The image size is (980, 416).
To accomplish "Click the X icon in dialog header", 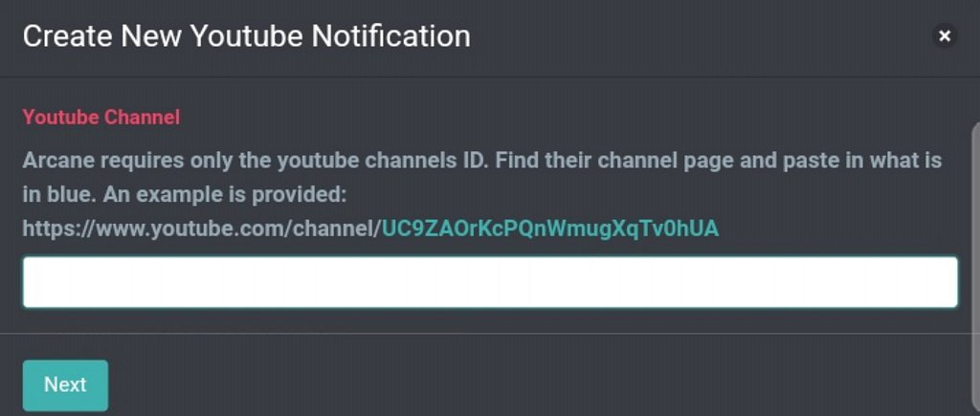I will coord(945,36).
